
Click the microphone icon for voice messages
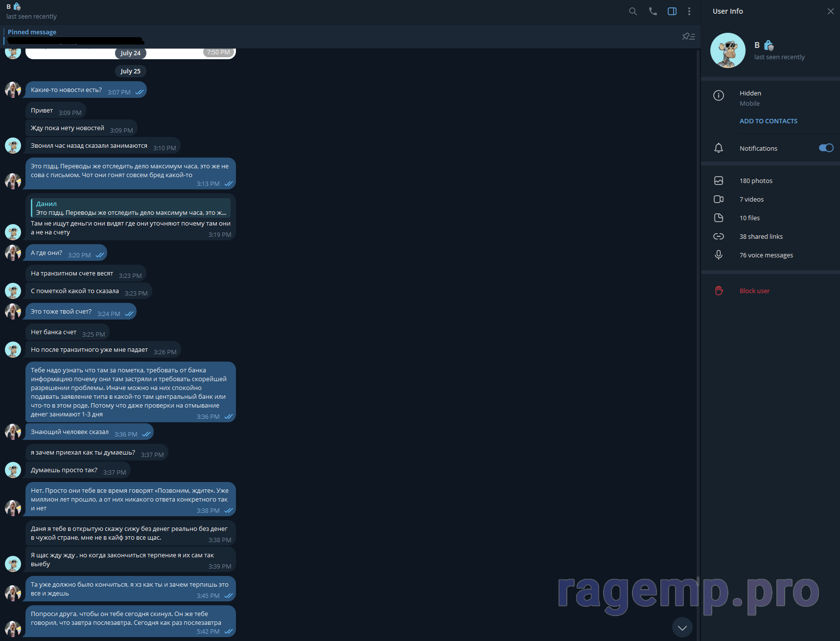click(718, 255)
